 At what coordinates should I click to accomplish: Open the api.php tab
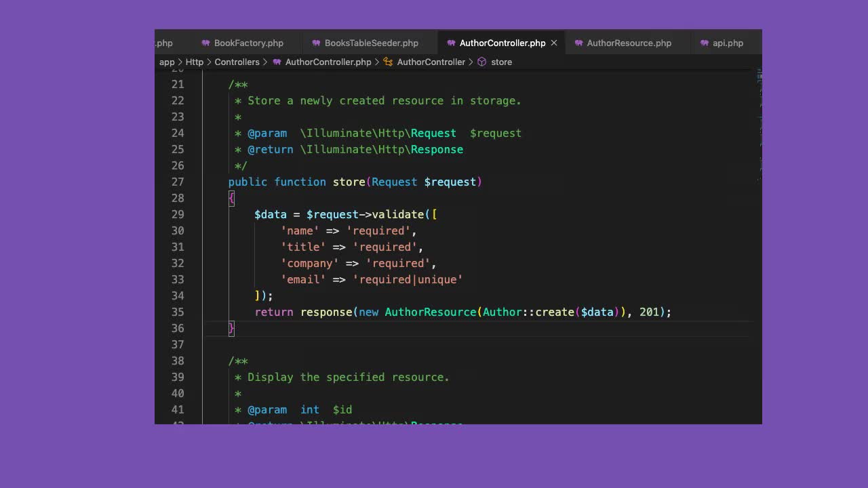click(x=726, y=43)
